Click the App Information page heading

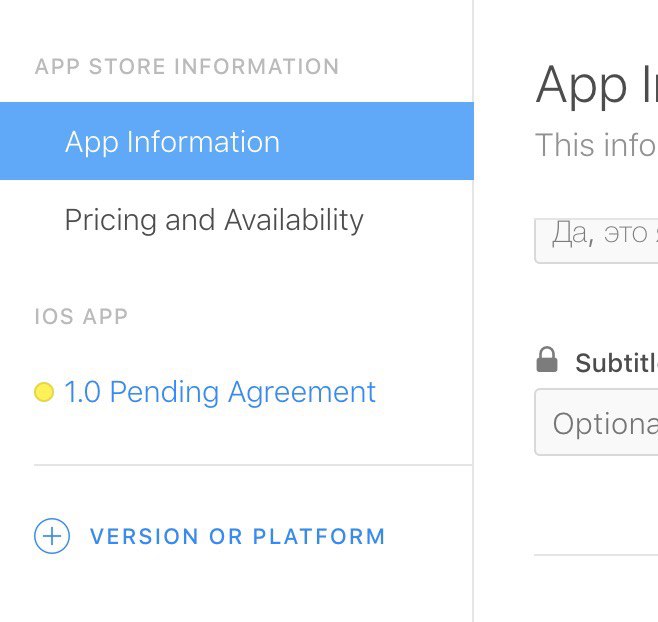pos(597,86)
